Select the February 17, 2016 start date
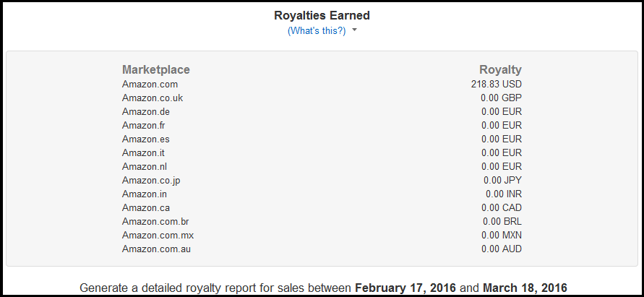Image resolution: width=644 pixels, height=297 pixels. tap(405, 288)
